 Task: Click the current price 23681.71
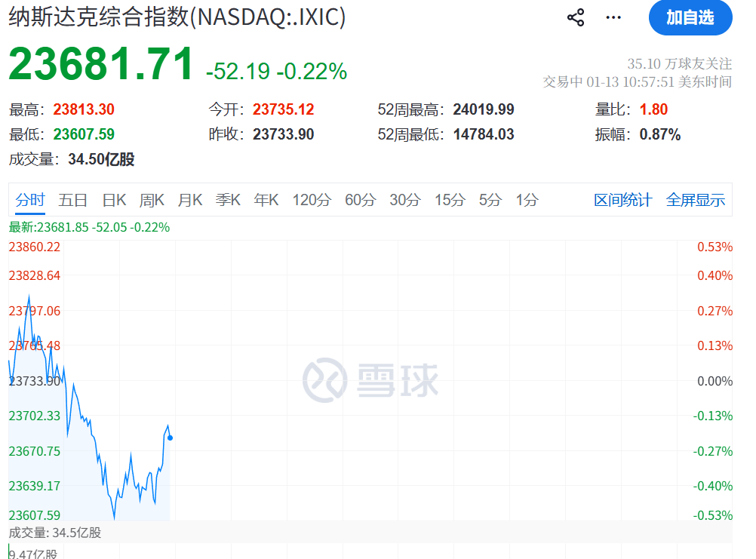point(101,64)
